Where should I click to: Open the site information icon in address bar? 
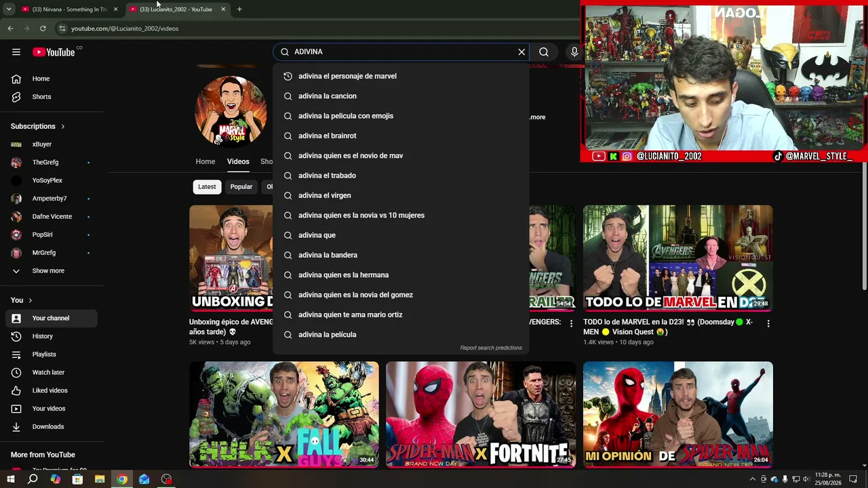(62, 28)
